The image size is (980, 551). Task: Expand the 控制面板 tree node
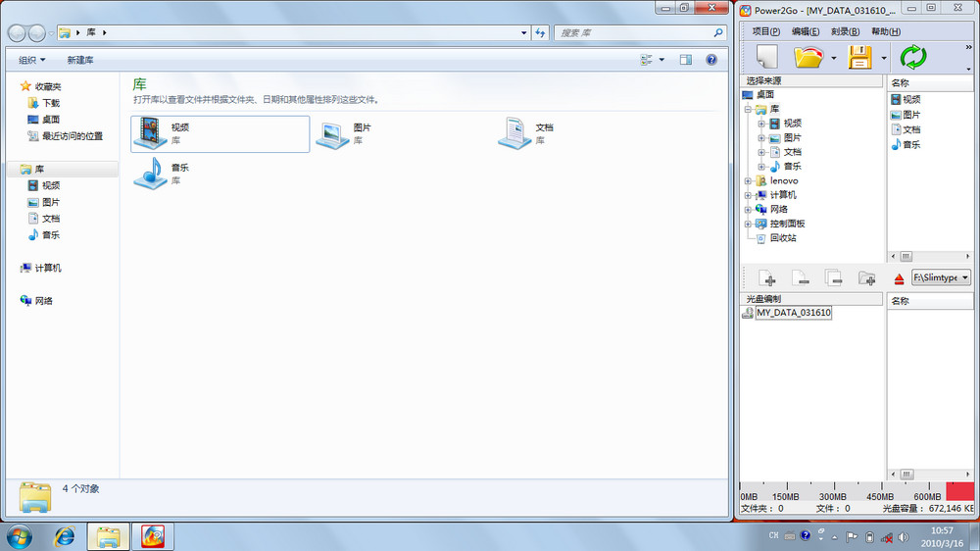[x=749, y=224]
